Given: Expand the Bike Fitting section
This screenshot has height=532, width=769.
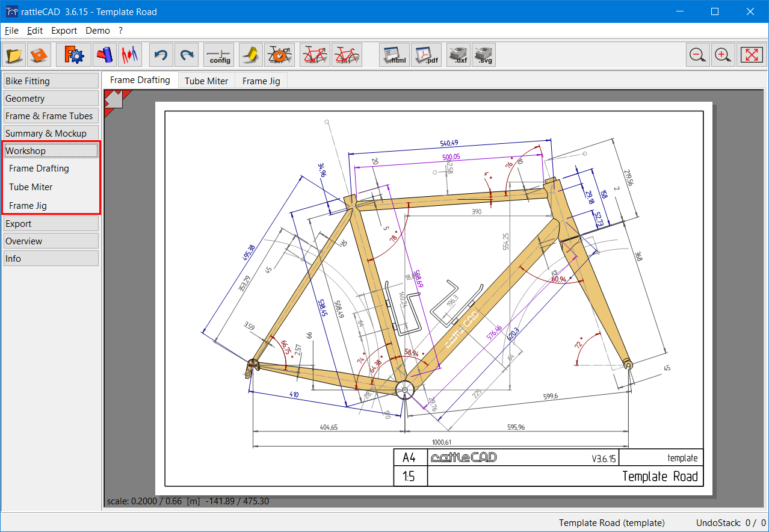Looking at the screenshot, I should pos(51,81).
